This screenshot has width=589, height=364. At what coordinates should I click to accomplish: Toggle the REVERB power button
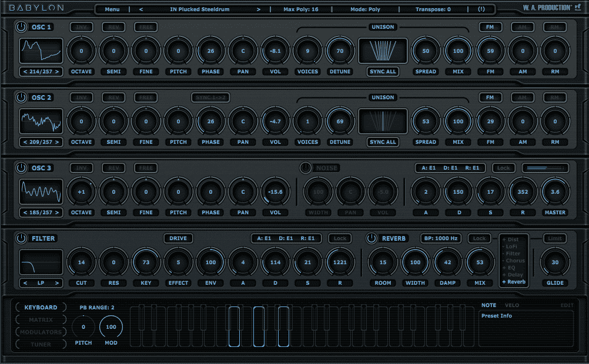tap(372, 238)
